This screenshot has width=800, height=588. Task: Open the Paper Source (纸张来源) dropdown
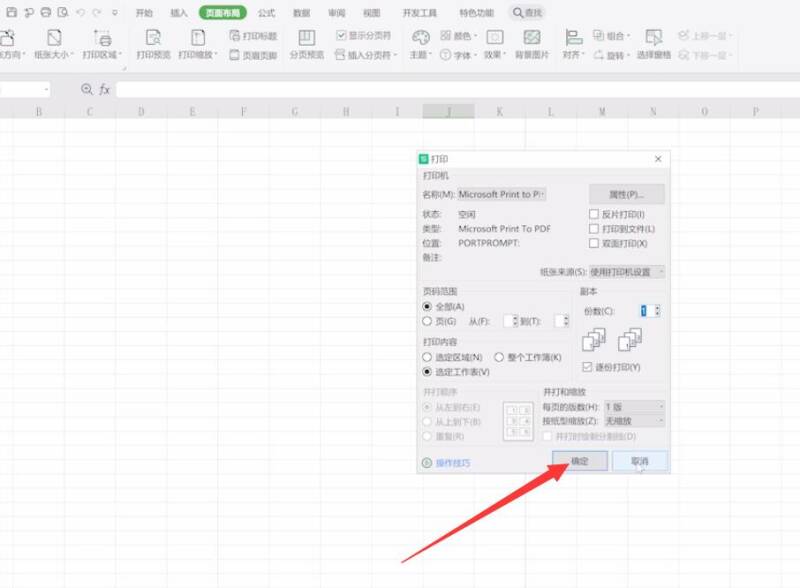[x=627, y=272]
